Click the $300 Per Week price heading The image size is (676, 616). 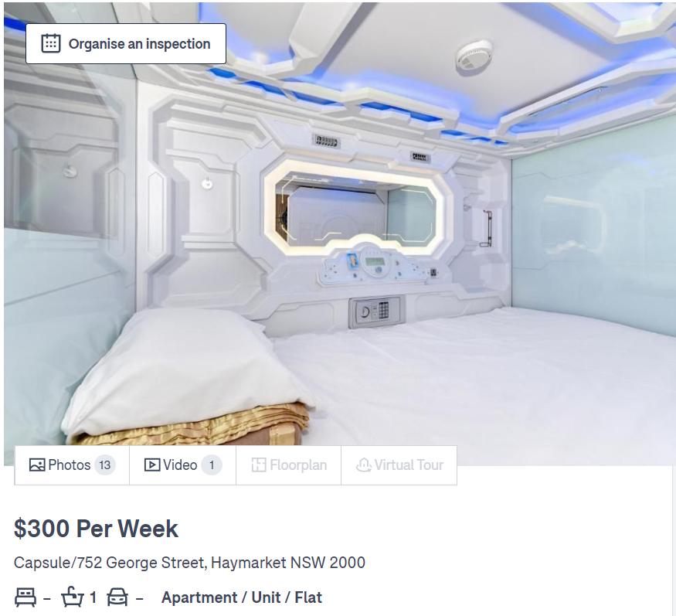(x=96, y=529)
